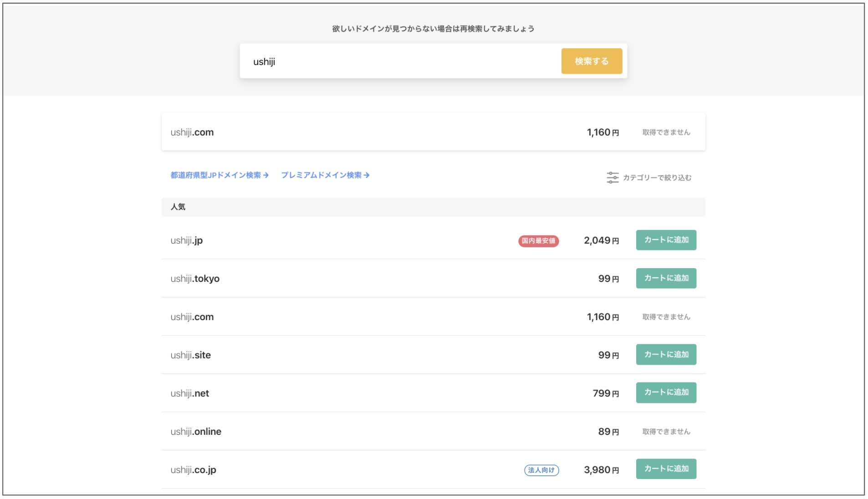Click the 89円 price for ushiji.online
Screen dimensions: 868x499
pos(608,432)
